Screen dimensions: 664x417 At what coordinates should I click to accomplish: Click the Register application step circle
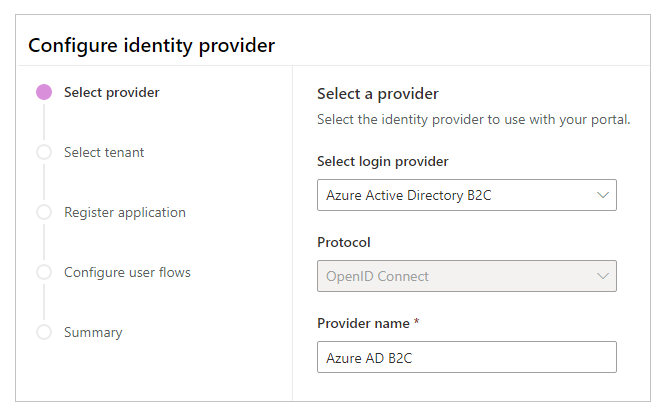click(44, 212)
